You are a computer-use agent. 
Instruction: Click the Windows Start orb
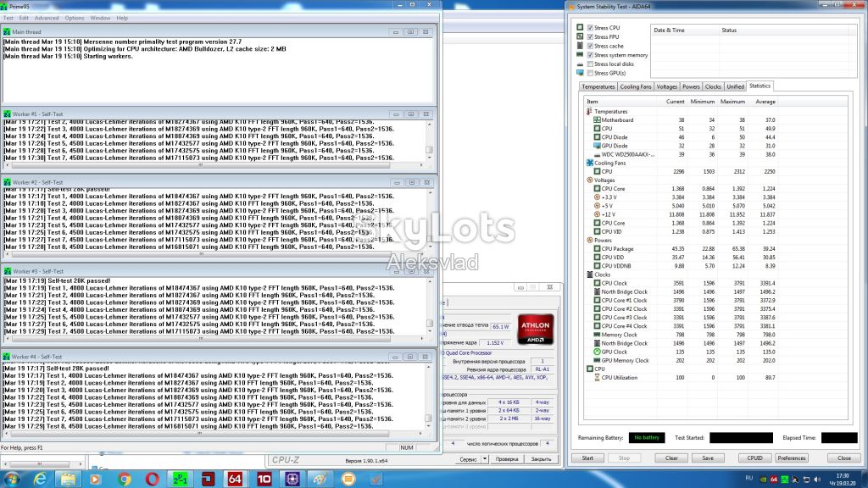click(12, 480)
